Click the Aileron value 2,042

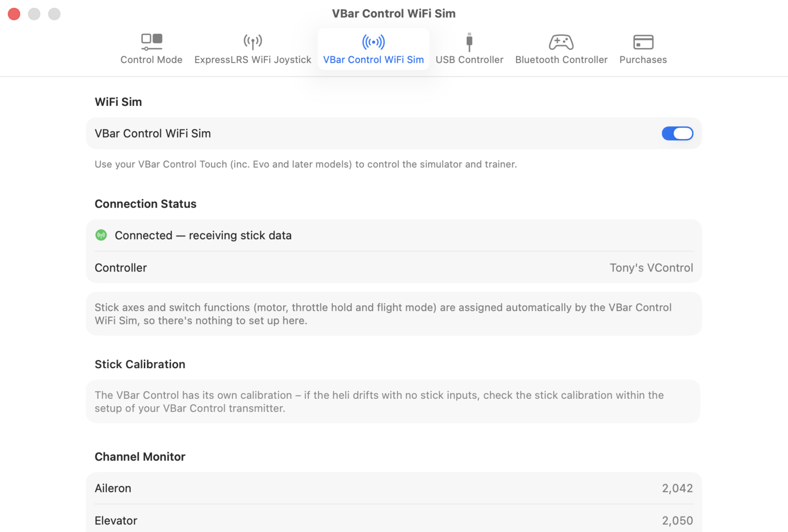(677, 488)
